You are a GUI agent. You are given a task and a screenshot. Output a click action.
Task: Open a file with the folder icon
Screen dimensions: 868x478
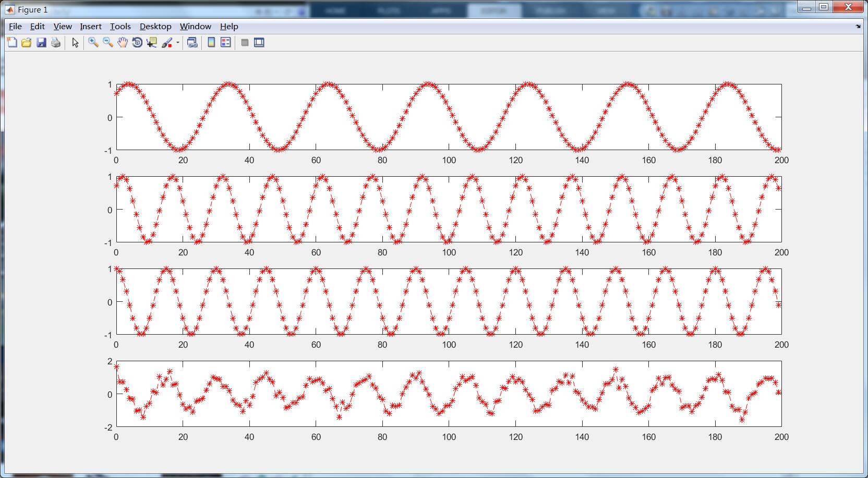pyautogui.click(x=27, y=43)
